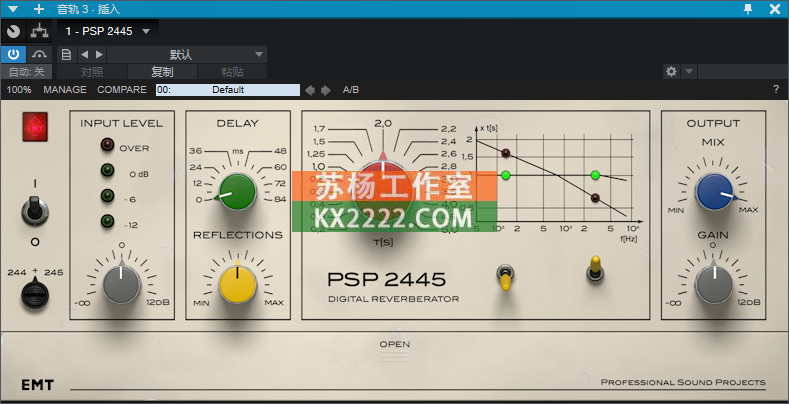Click the EMT logo text
789x404 pixels.
[37, 385]
